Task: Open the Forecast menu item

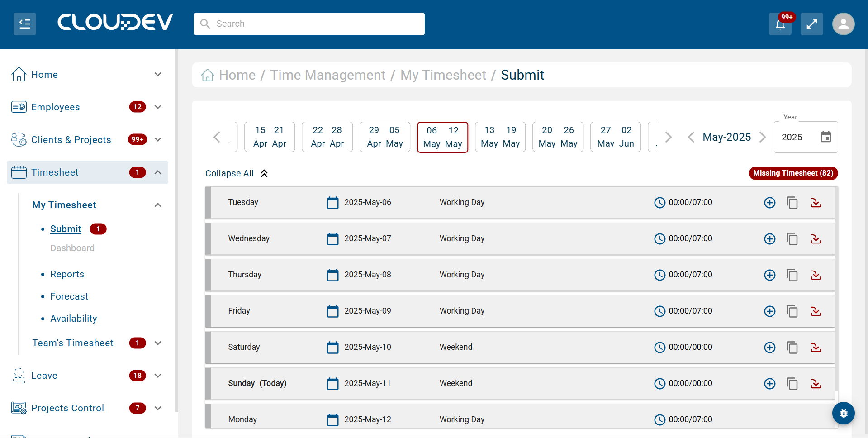Action: coord(69,296)
